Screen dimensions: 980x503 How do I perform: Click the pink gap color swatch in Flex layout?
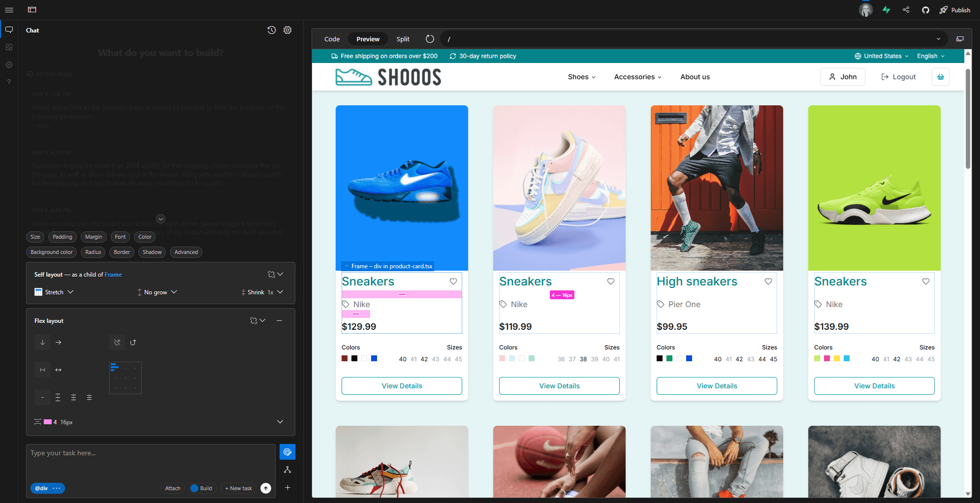click(48, 422)
